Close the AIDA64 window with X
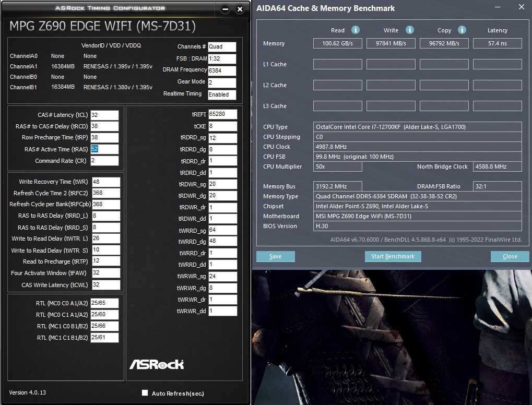This screenshot has height=405, width=532. pos(522,7)
